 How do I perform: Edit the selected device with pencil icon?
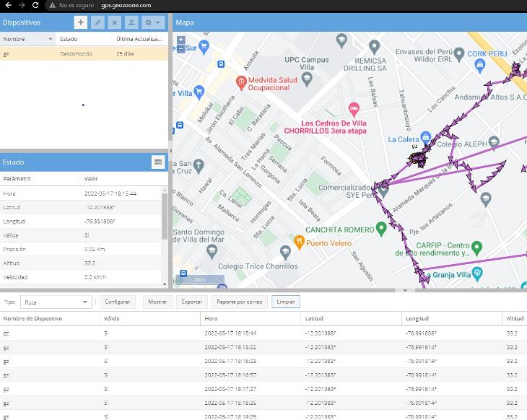click(97, 22)
